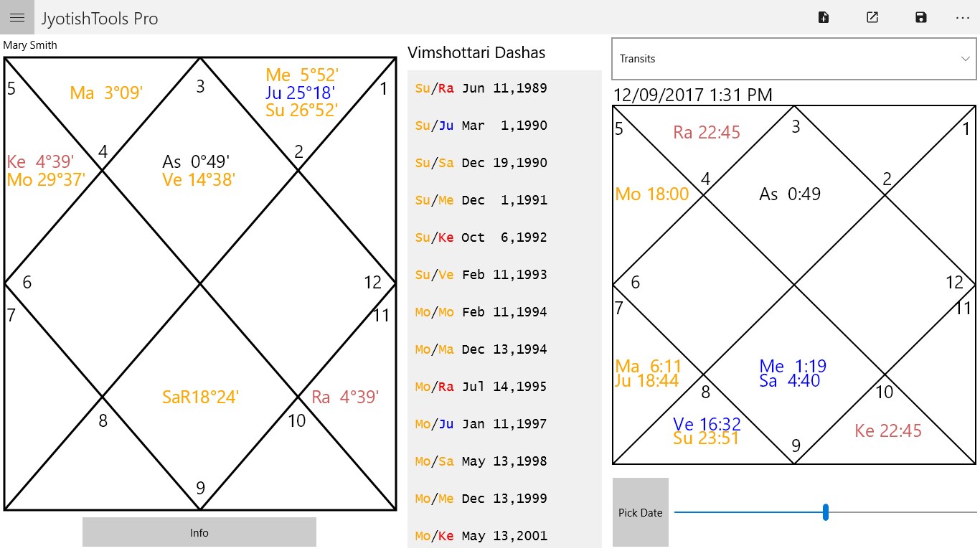The width and height of the screenshot is (980, 551).
Task: Open the more options ellipsis menu
Action: [963, 17]
